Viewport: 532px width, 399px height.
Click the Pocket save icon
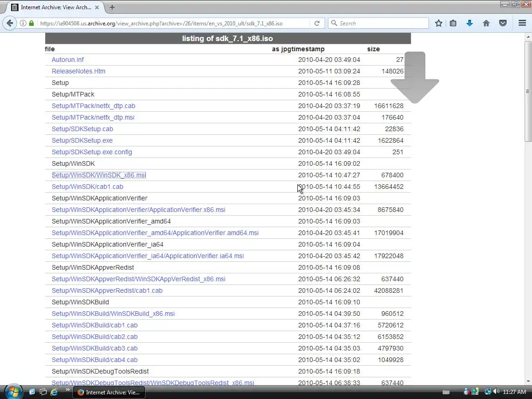(503, 23)
